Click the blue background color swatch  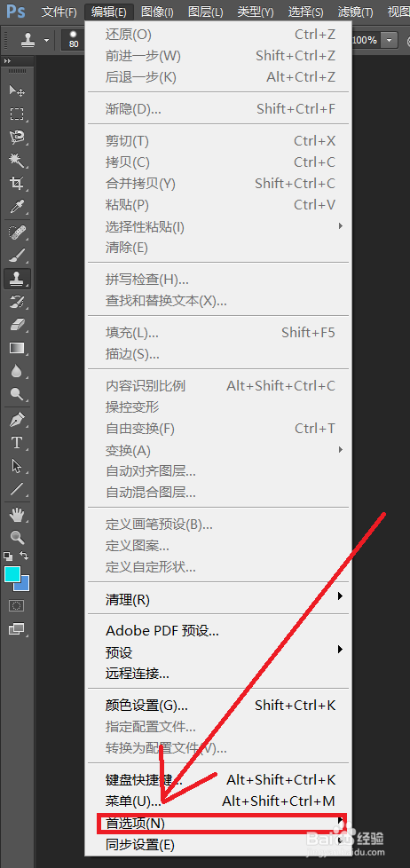pyautogui.click(x=24, y=585)
